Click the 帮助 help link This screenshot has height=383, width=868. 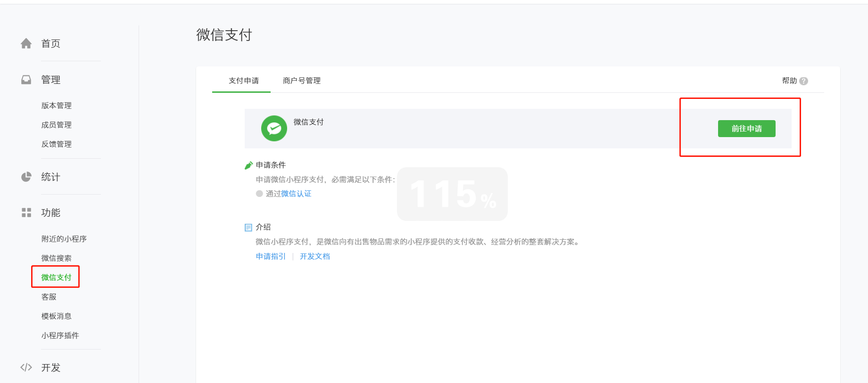pos(790,81)
